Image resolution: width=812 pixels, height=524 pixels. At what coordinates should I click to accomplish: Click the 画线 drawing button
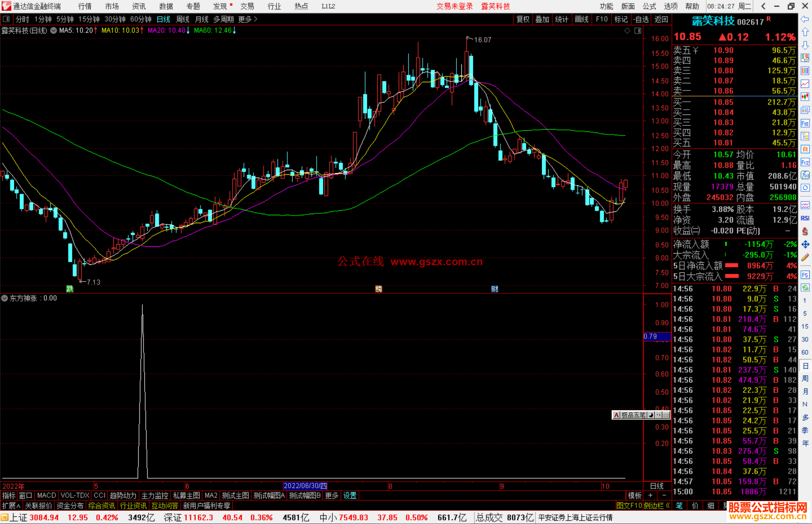pos(582,19)
